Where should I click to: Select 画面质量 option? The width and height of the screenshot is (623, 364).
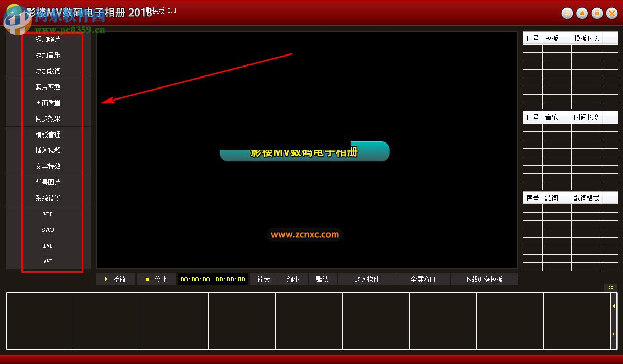click(x=48, y=103)
